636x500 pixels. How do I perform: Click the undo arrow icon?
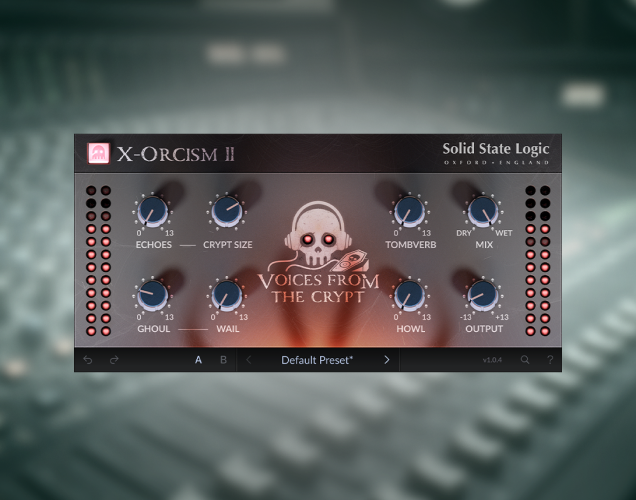point(88,360)
